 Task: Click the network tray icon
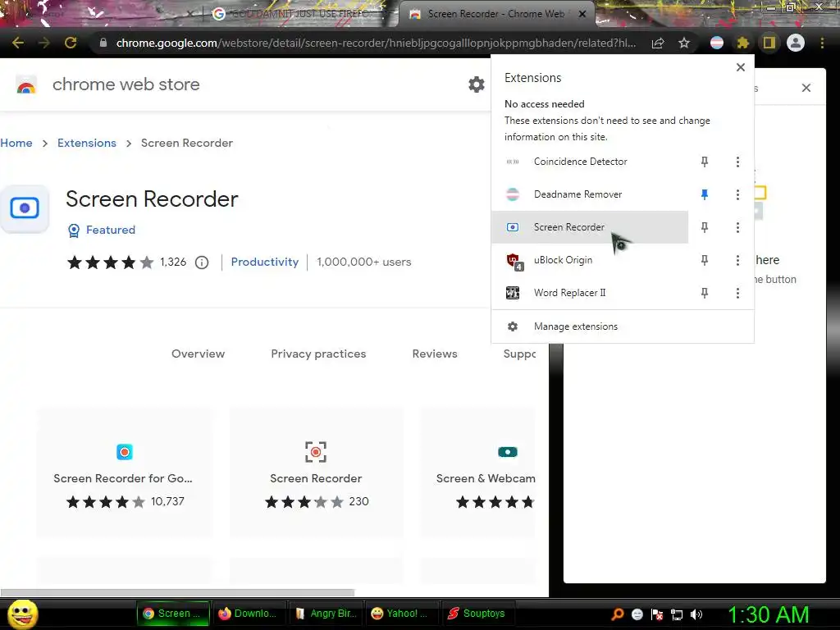[x=677, y=614]
